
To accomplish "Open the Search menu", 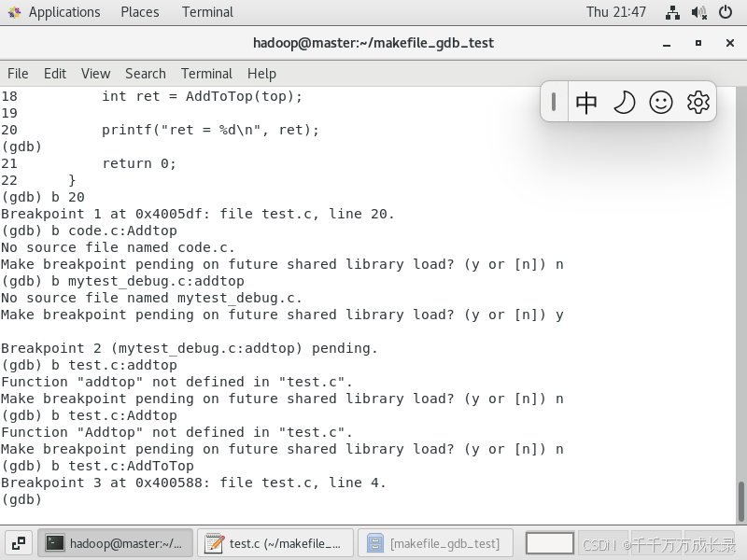I will click(x=146, y=74).
